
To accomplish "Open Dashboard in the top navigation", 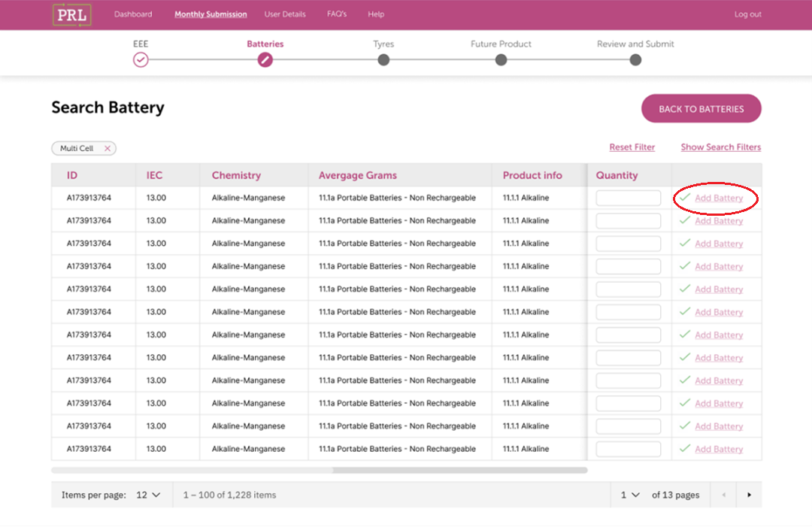I will pos(133,14).
